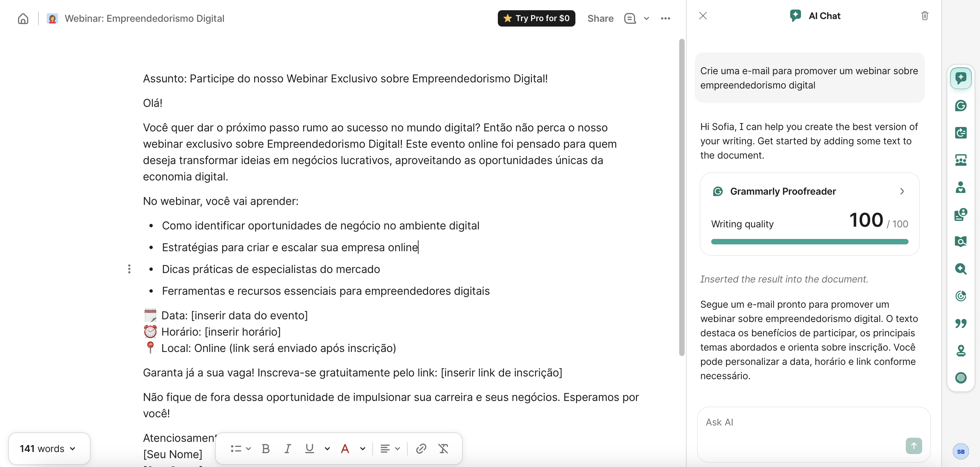
Task: Click the SB user profile avatar
Action: pos(961,451)
